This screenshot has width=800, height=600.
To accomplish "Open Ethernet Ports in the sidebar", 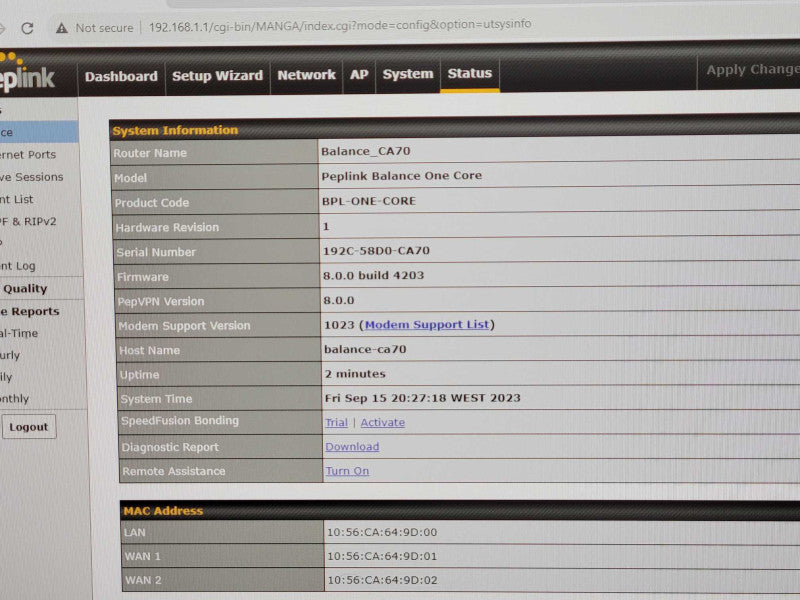I will coord(28,154).
